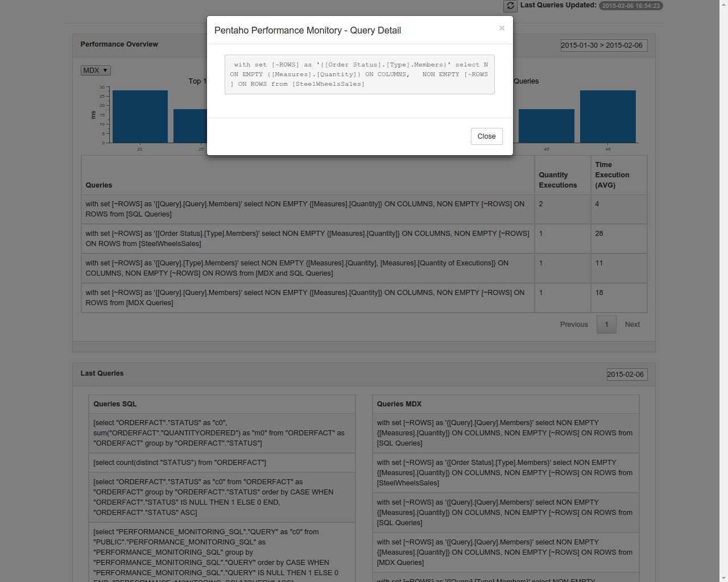The width and height of the screenshot is (728, 582).
Task: Click the refresh queries icon
Action: click(x=510, y=6)
